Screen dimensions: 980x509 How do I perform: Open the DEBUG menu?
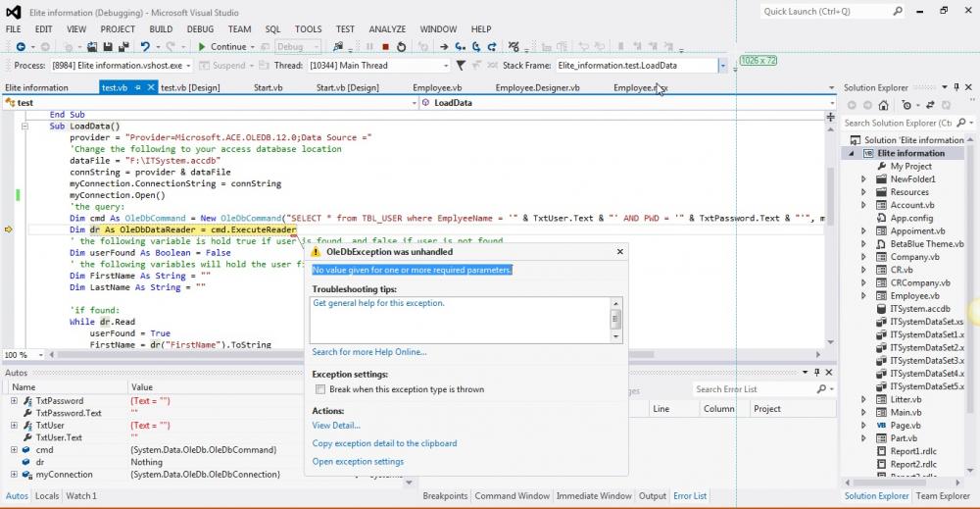[x=200, y=28]
